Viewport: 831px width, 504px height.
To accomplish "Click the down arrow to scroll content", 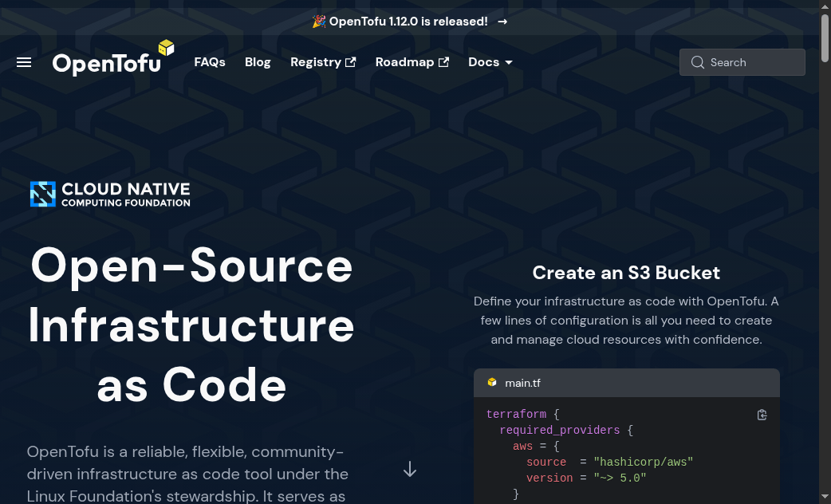I will click(x=410, y=469).
